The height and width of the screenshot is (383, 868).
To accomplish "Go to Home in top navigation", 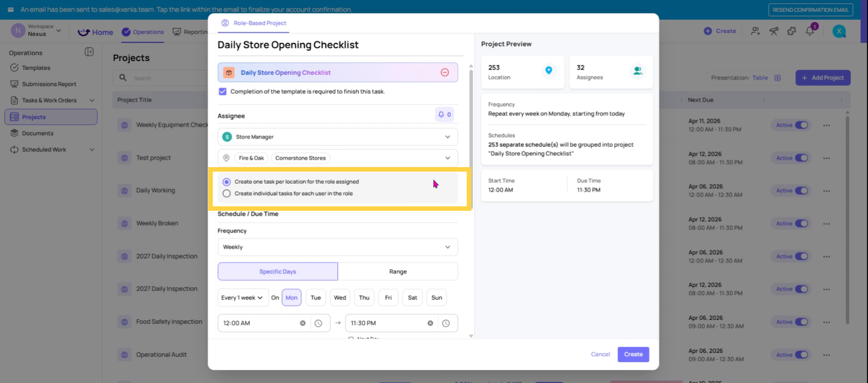I will [95, 32].
